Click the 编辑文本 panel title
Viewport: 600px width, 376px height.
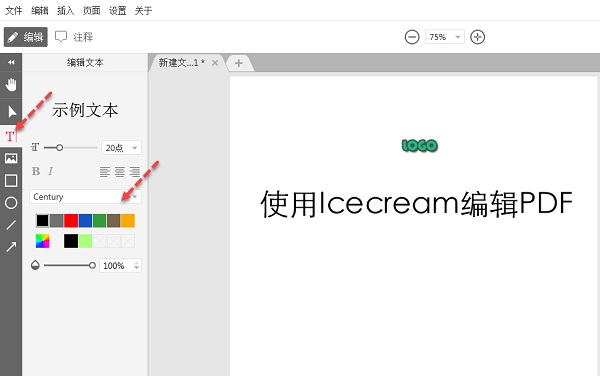click(x=85, y=62)
